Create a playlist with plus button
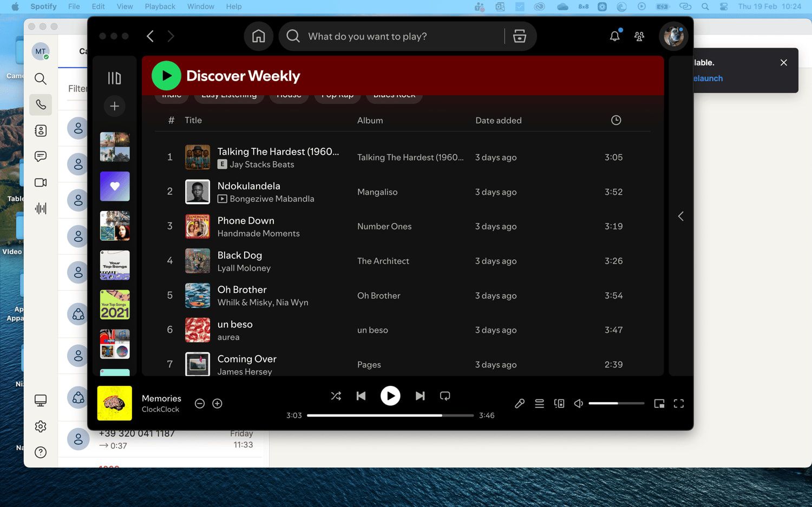This screenshot has width=812, height=507. point(114,106)
